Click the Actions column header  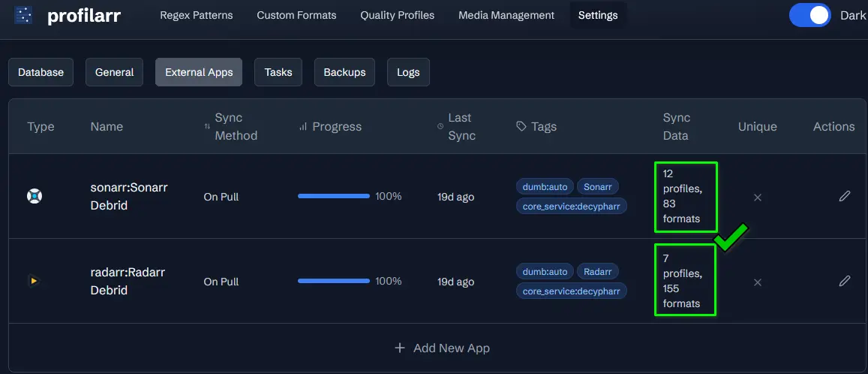click(x=833, y=126)
